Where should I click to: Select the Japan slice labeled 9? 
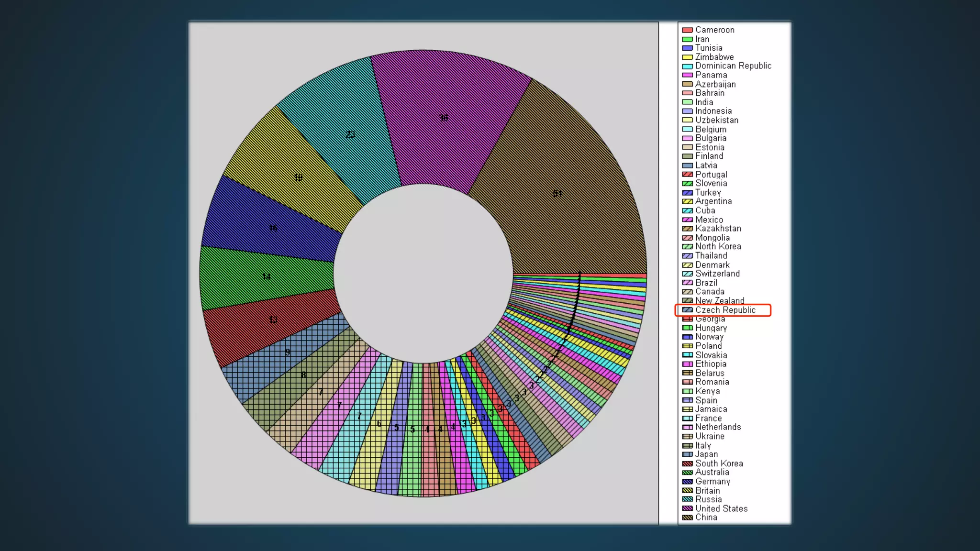(287, 352)
